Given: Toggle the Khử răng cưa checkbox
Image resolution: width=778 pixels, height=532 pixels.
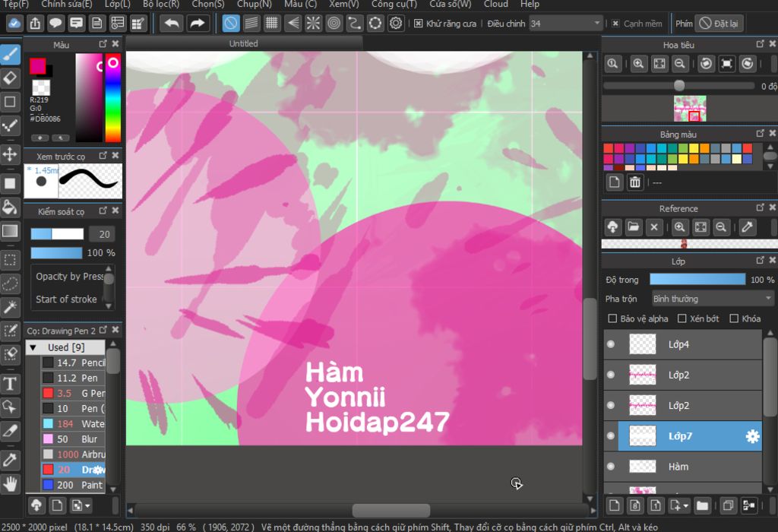Looking at the screenshot, I should (x=419, y=24).
